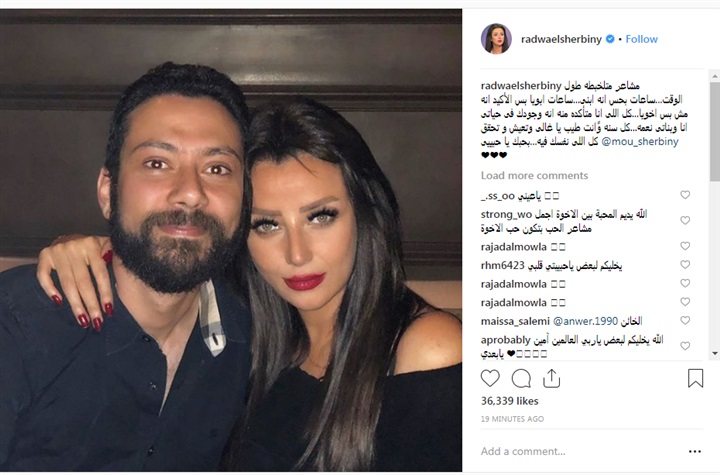Screen dimensions: 720x475
Task: Save the post with the bookmark icon
Action: (x=695, y=378)
